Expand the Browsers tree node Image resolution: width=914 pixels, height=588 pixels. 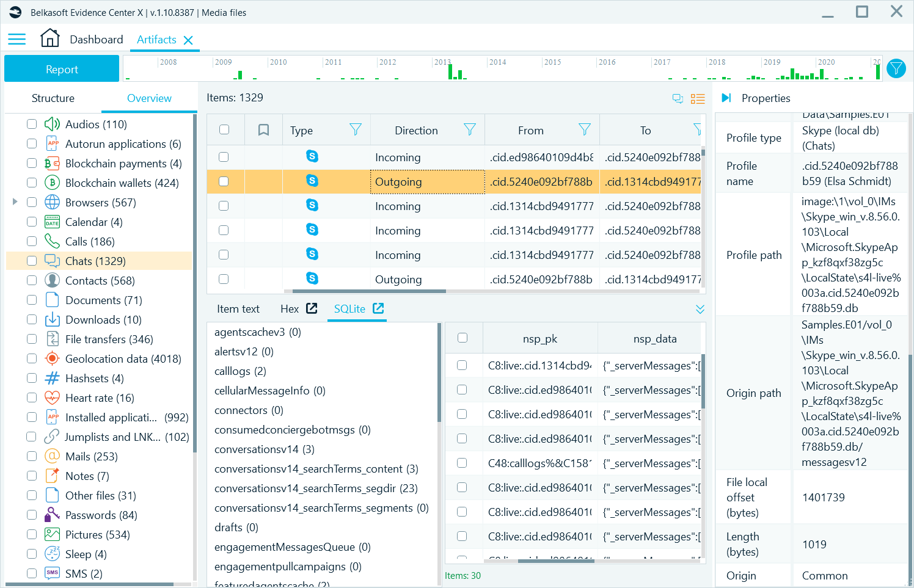(15, 201)
